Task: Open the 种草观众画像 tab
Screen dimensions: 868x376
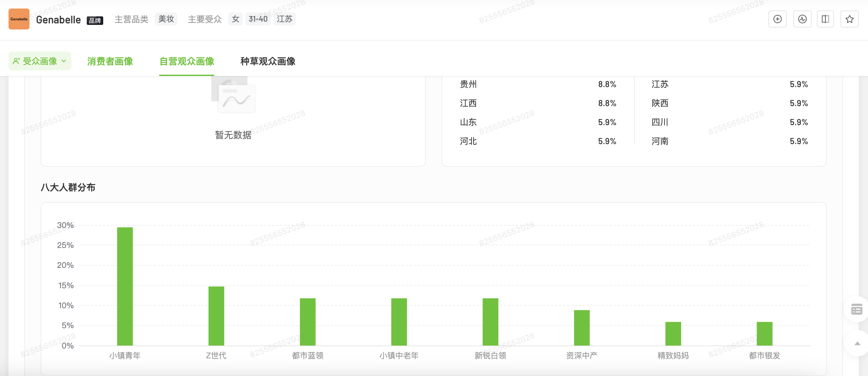Action: [268, 61]
